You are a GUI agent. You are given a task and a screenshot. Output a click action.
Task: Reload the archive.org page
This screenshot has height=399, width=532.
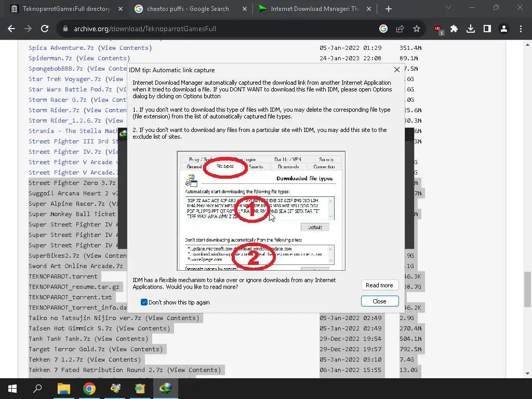(45, 29)
